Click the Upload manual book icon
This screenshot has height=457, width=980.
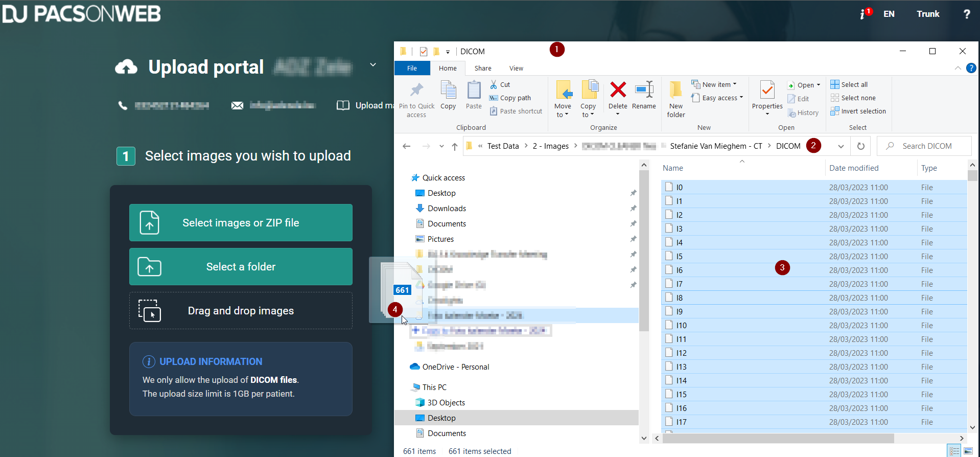click(x=343, y=105)
